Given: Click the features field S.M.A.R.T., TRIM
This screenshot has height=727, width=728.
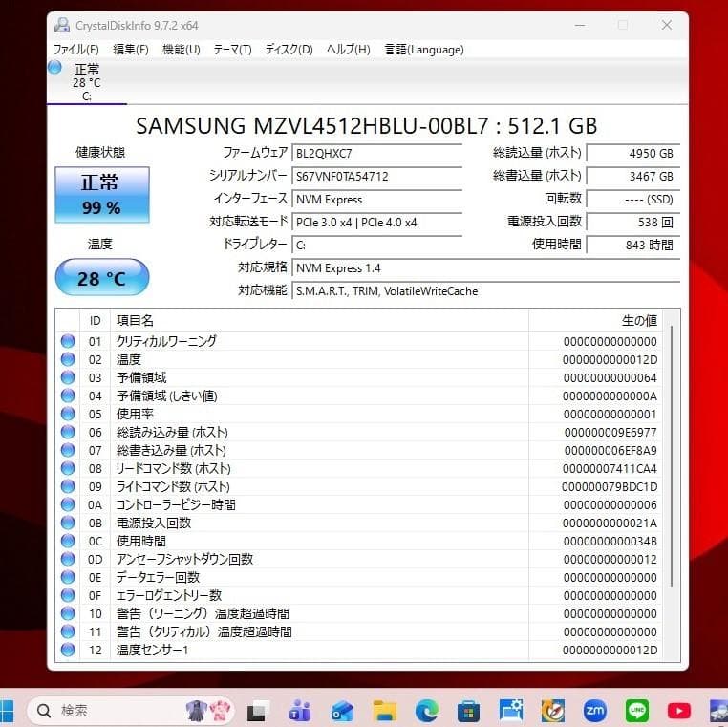Looking at the screenshot, I should (486, 291).
